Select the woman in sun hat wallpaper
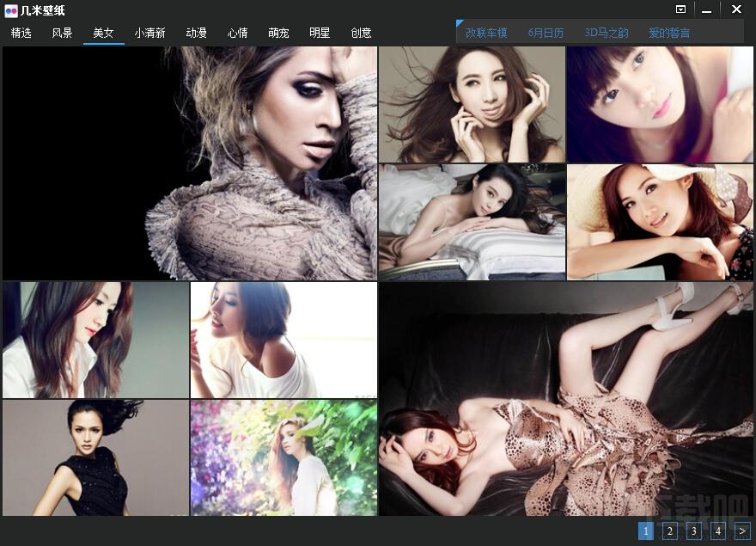This screenshot has height=546, width=756. [x=660, y=222]
